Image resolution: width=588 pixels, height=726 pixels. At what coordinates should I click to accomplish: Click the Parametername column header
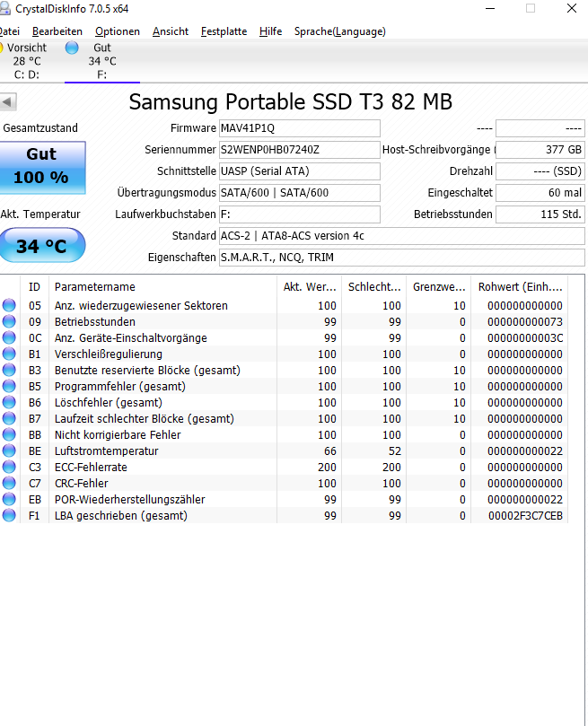click(x=163, y=287)
